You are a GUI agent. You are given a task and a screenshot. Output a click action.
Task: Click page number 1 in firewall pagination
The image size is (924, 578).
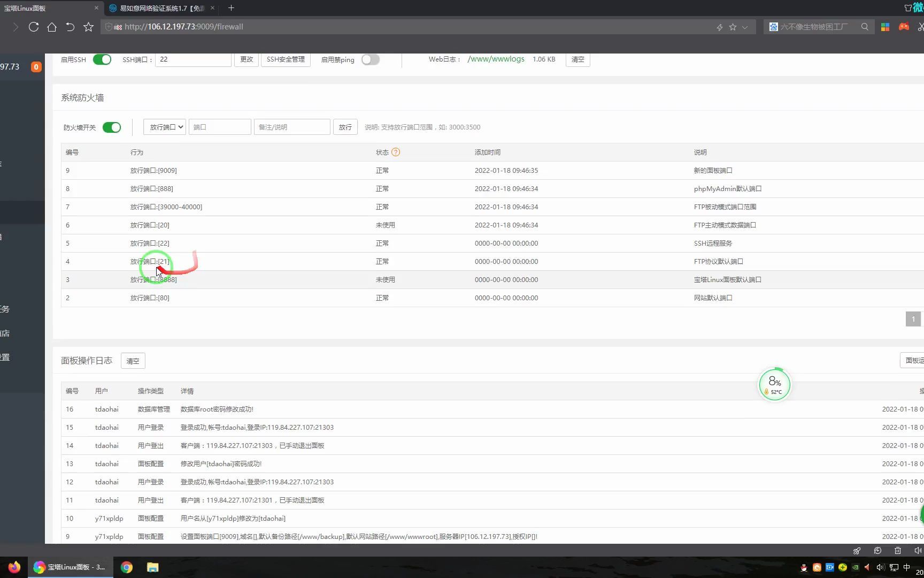(x=913, y=319)
